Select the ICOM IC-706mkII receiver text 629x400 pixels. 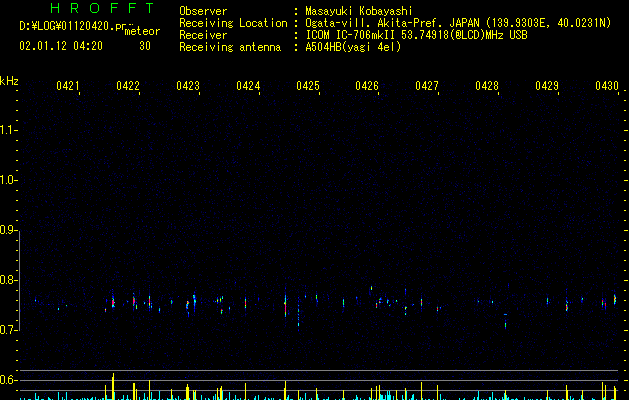[x=416, y=35]
